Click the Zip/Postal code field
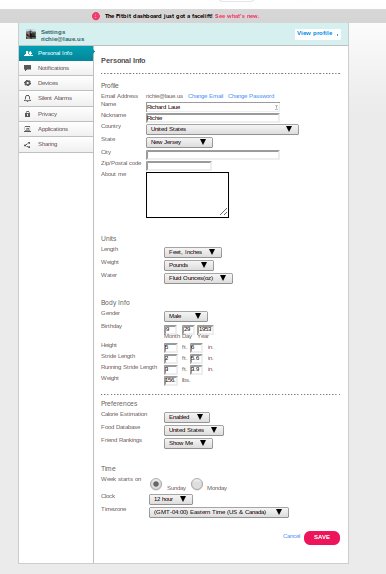Viewport: 386px width, 574px height. click(179, 166)
